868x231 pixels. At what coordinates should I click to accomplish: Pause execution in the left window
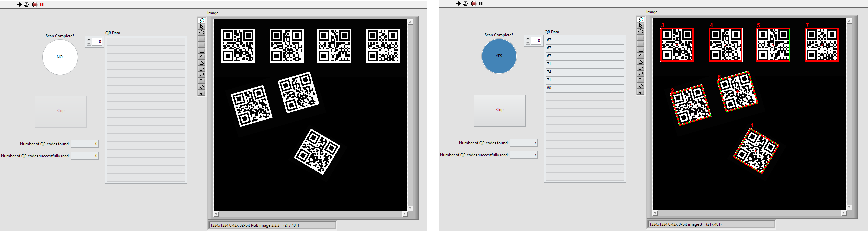pos(42,4)
